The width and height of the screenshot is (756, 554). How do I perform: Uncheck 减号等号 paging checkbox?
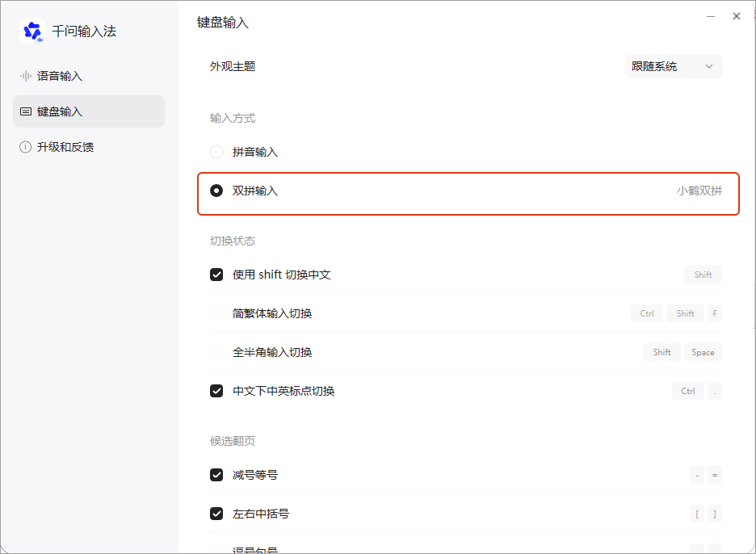coord(216,475)
